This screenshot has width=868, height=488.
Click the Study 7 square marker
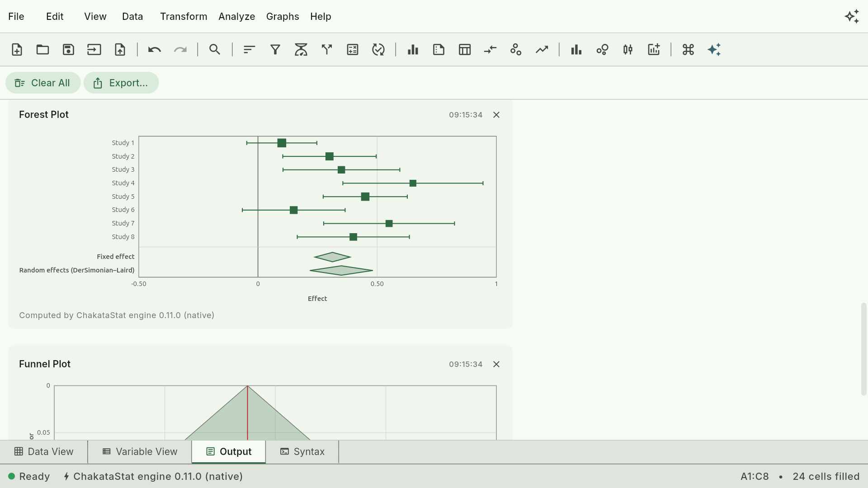point(389,224)
